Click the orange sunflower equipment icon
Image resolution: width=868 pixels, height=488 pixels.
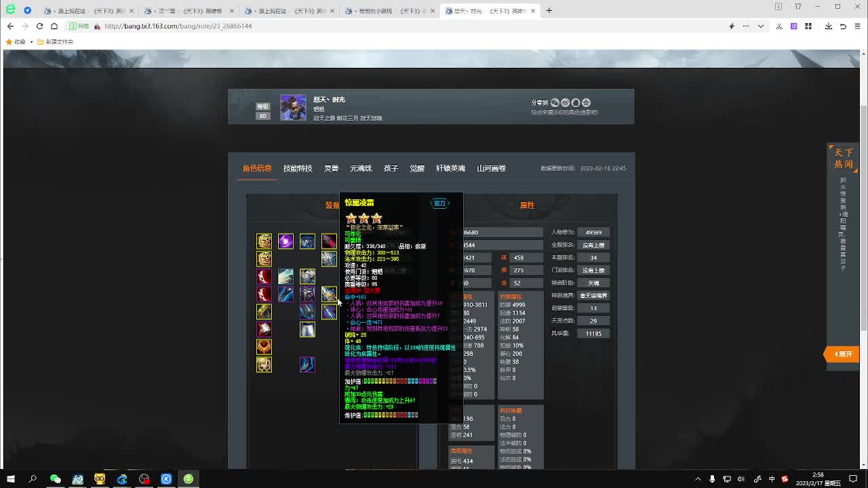click(264, 347)
